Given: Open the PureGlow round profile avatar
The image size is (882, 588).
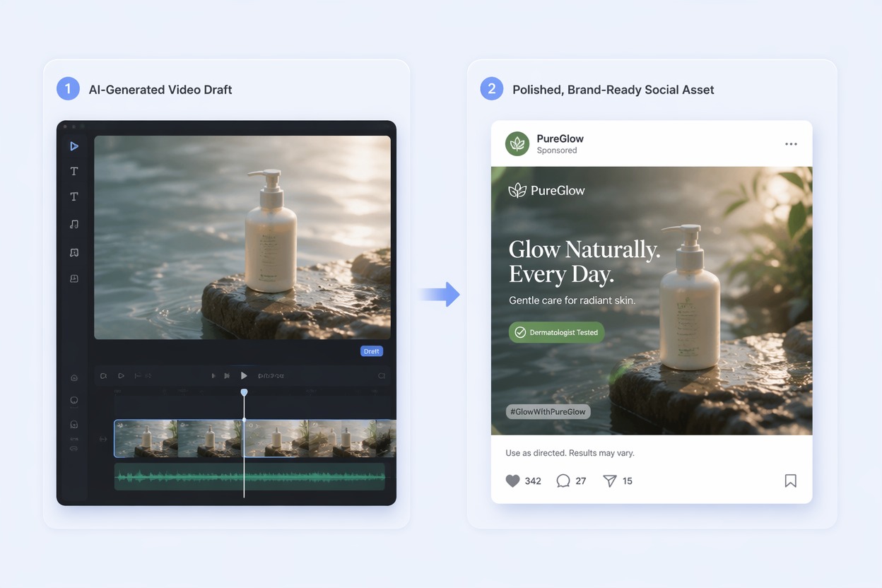Looking at the screenshot, I should point(517,143).
